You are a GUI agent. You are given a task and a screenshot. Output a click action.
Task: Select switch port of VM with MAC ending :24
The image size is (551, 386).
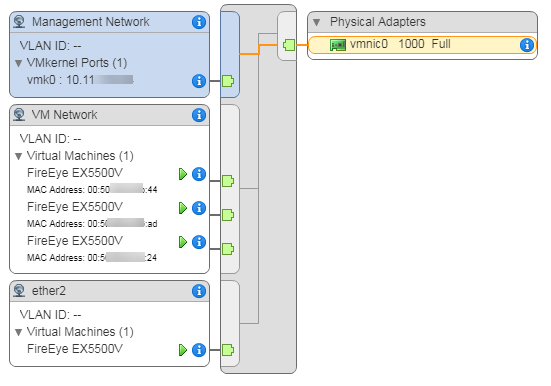(228, 249)
